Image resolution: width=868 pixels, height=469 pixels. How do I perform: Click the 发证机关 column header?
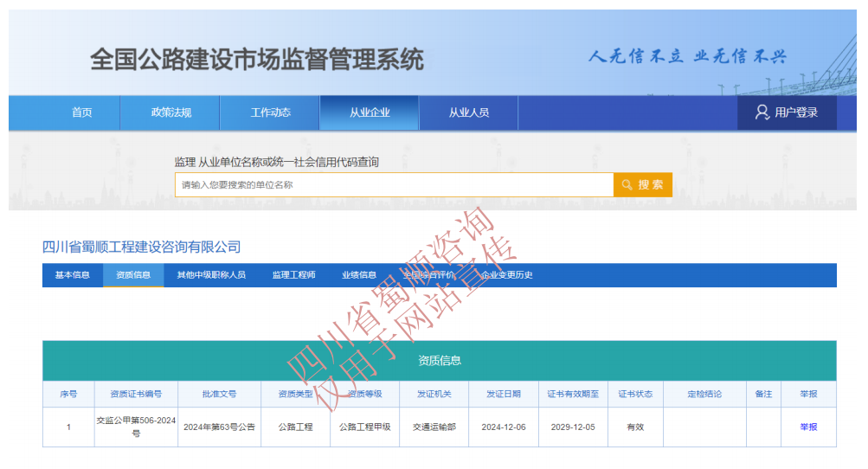pyautogui.click(x=434, y=395)
